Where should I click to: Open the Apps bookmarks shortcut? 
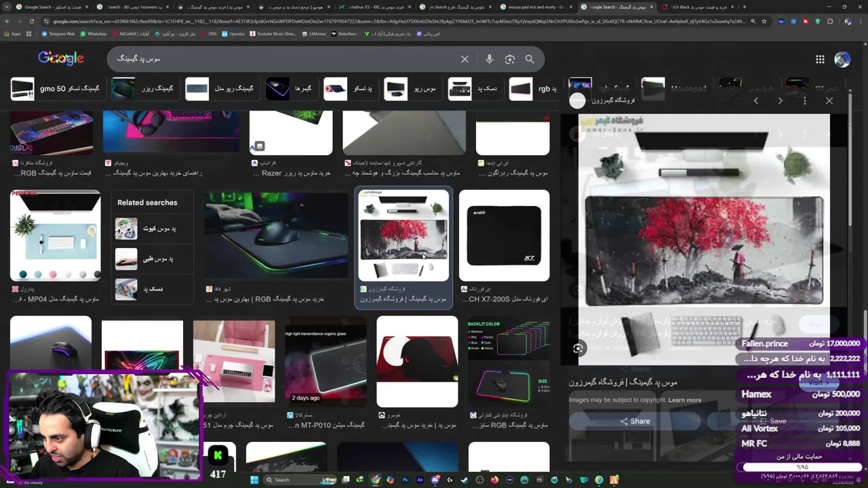tap(12, 34)
